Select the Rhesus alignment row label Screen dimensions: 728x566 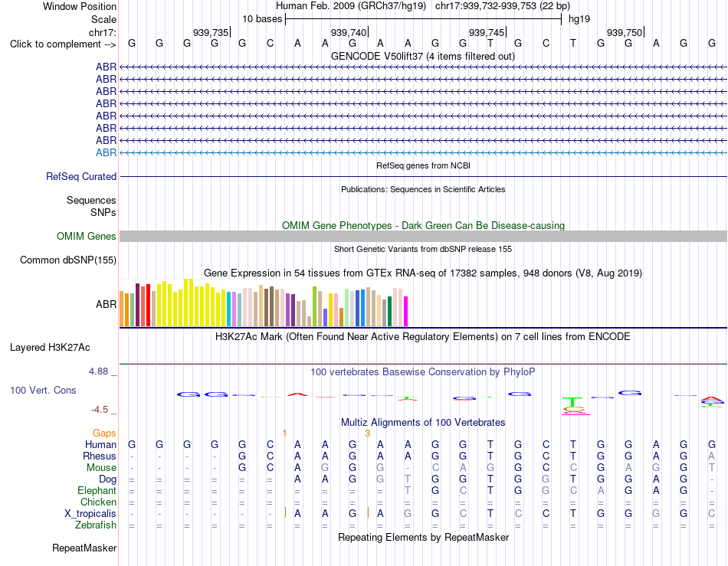tap(100, 456)
